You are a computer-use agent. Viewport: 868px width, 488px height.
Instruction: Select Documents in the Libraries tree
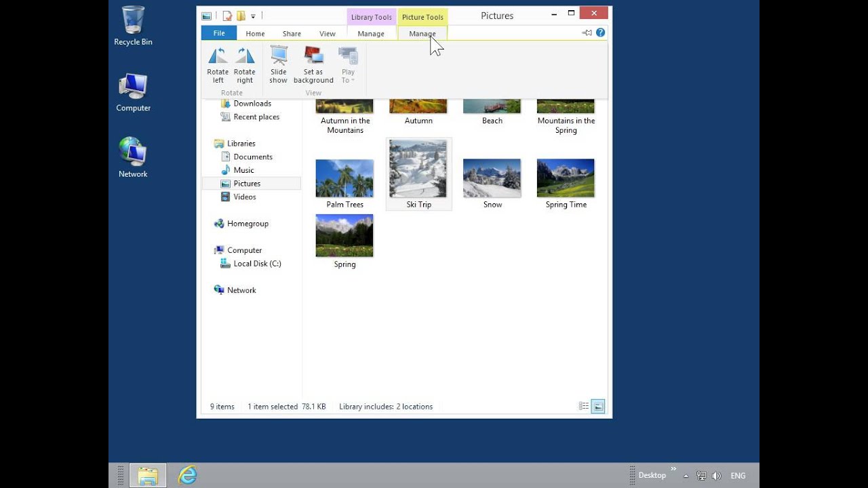pyautogui.click(x=253, y=157)
